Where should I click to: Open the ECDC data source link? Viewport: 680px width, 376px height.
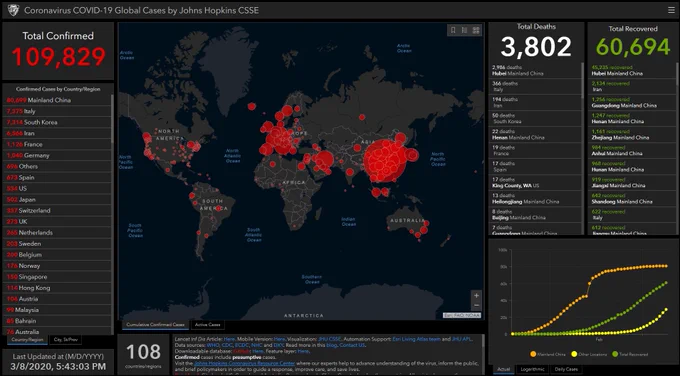point(242,345)
